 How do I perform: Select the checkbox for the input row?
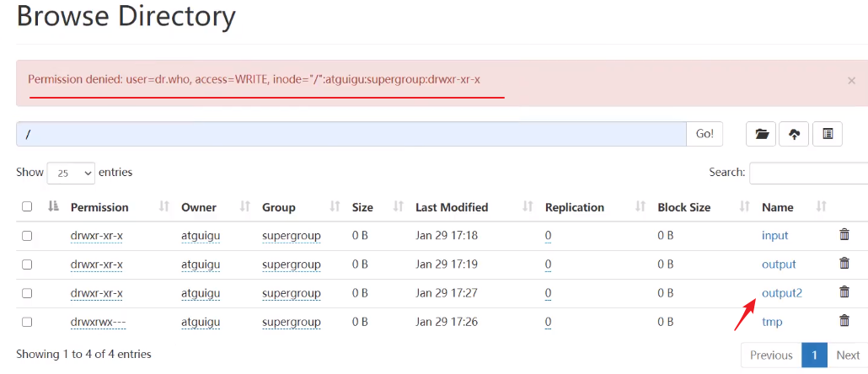point(27,236)
